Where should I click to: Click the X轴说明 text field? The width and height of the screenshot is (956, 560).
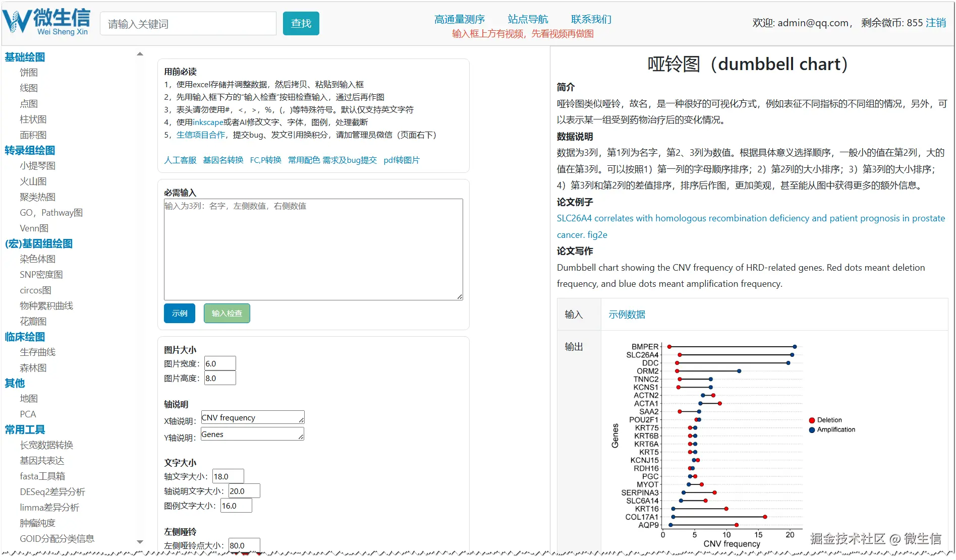[x=253, y=418]
